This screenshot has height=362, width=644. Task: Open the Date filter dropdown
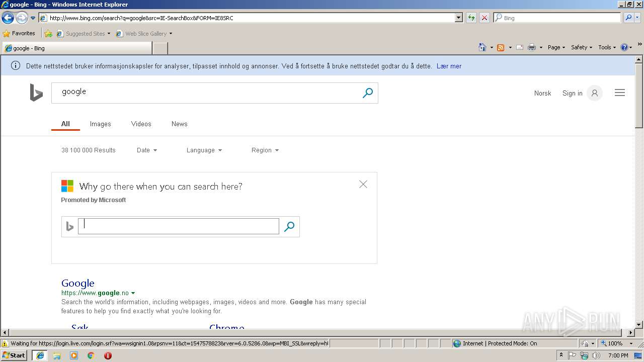point(147,150)
